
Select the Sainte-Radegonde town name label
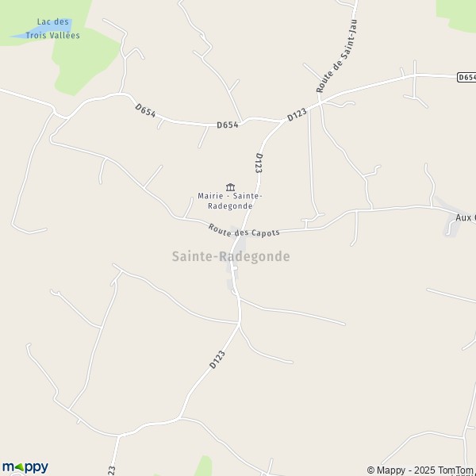coord(231,256)
